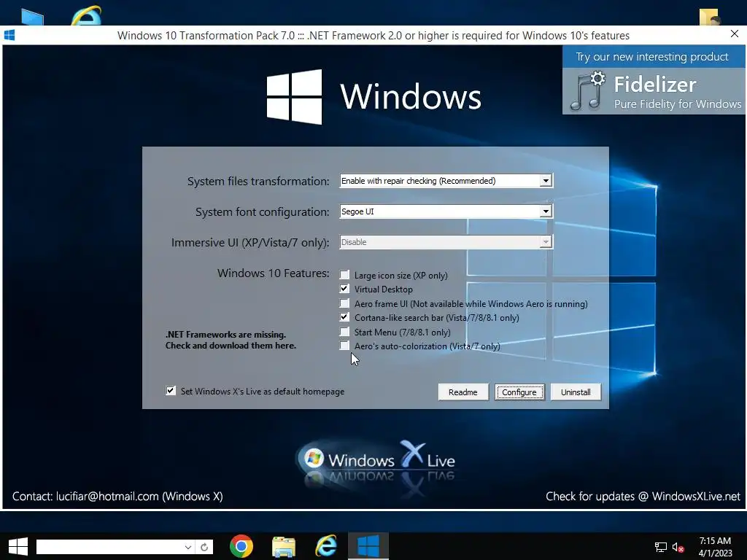Expand System files transformation dropdown
Image resolution: width=747 pixels, height=560 pixels.
pyautogui.click(x=546, y=181)
